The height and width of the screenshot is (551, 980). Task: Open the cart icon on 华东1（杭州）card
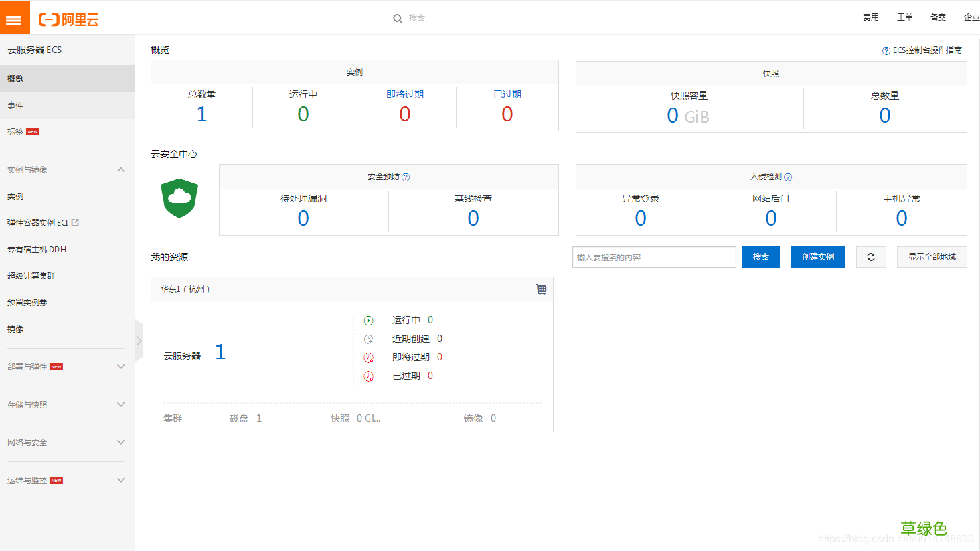(x=541, y=289)
